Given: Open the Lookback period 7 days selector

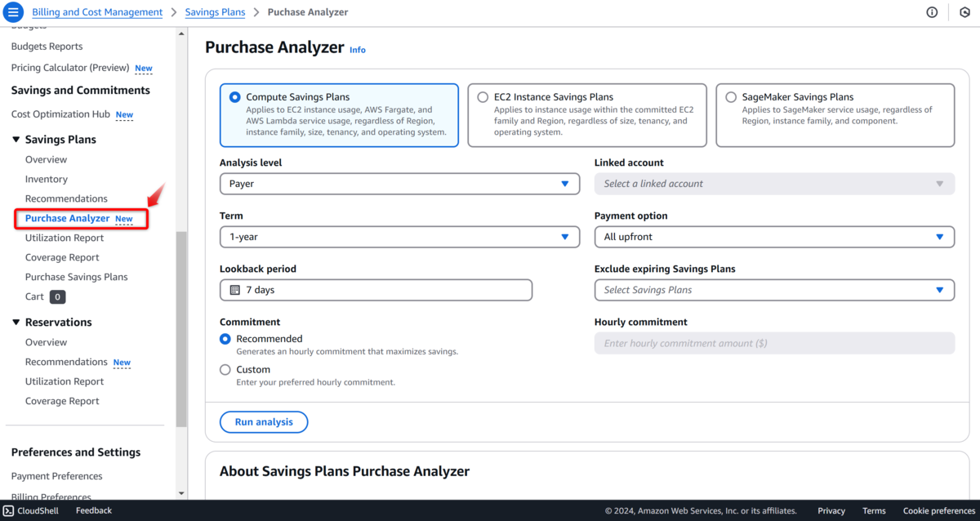Looking at the screenshot, I should tap(376, 290).
